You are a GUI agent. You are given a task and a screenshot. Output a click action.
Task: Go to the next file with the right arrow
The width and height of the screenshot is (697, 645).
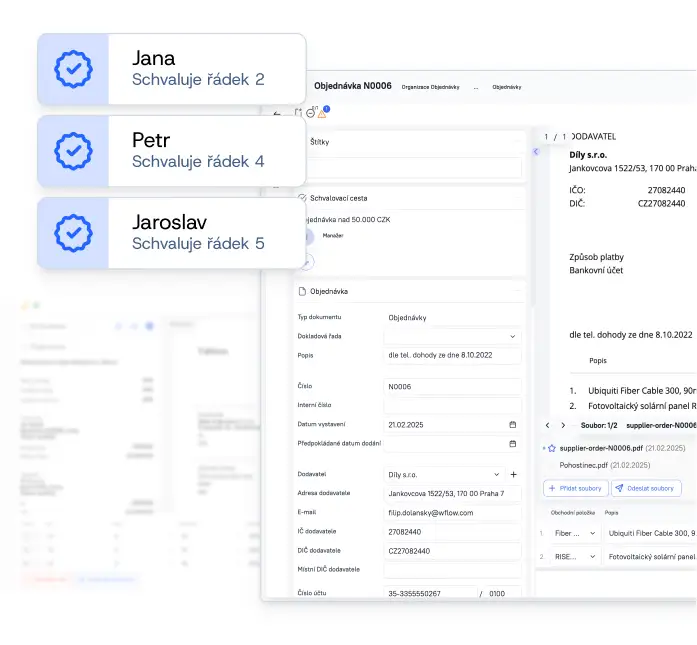563,425
